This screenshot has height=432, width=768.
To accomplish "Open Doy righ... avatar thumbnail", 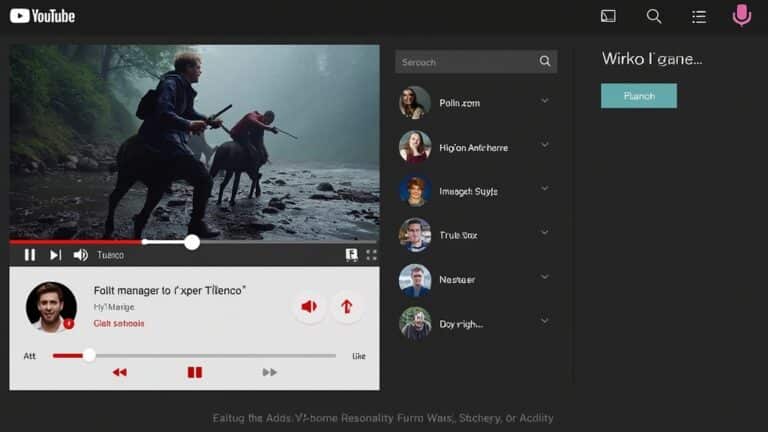I will (415, 323).
